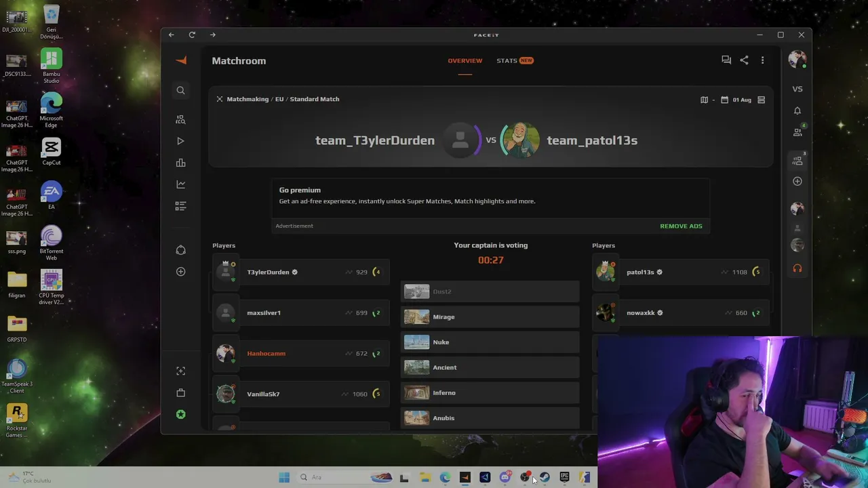Click the VS icon in right sidebar
868x488 pixels.
point(797,89)
